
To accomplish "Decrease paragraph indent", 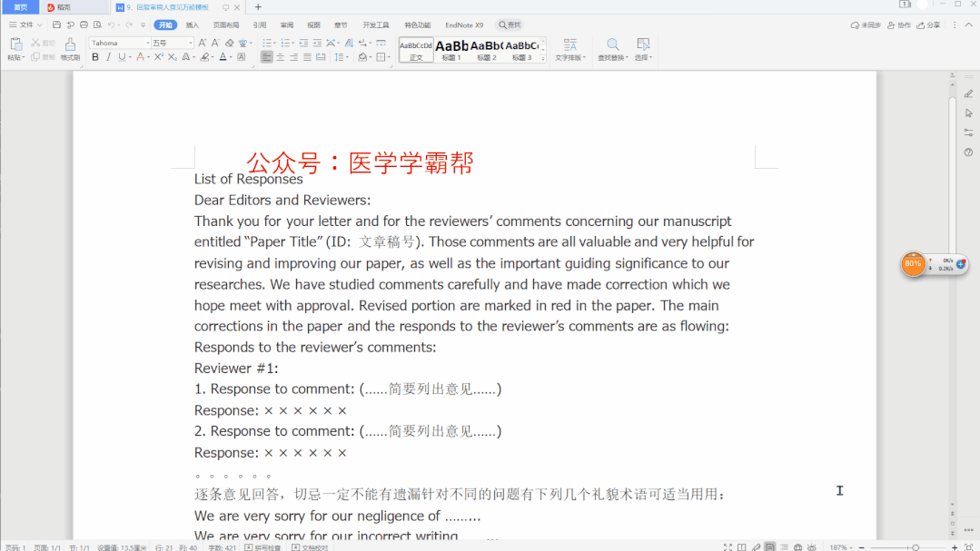I will [303, 43].
